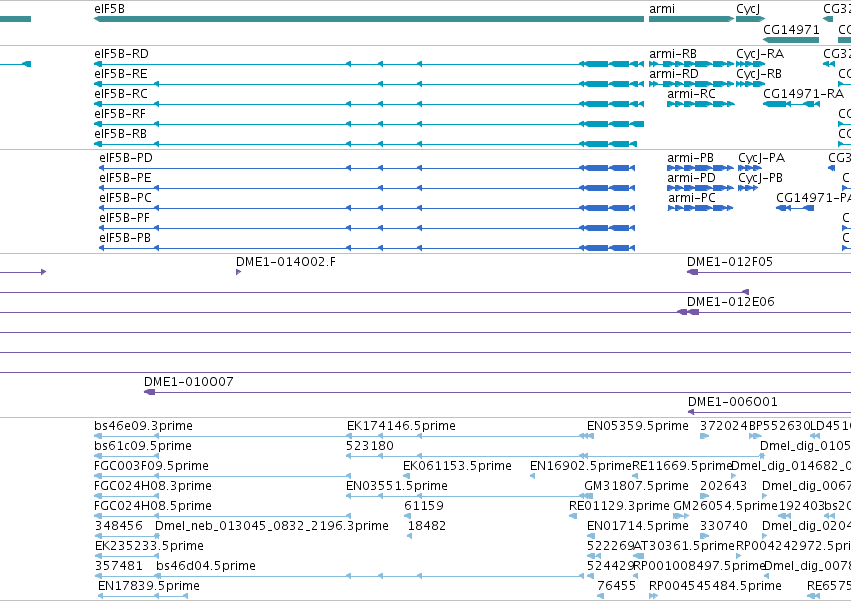Open clone DME1-012E06
The height and width of the screenshot is (601, 851).
tap(731, 302)
